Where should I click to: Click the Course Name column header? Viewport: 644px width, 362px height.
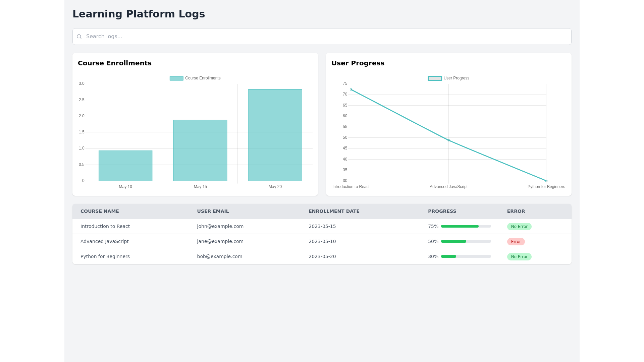(100, 212)
